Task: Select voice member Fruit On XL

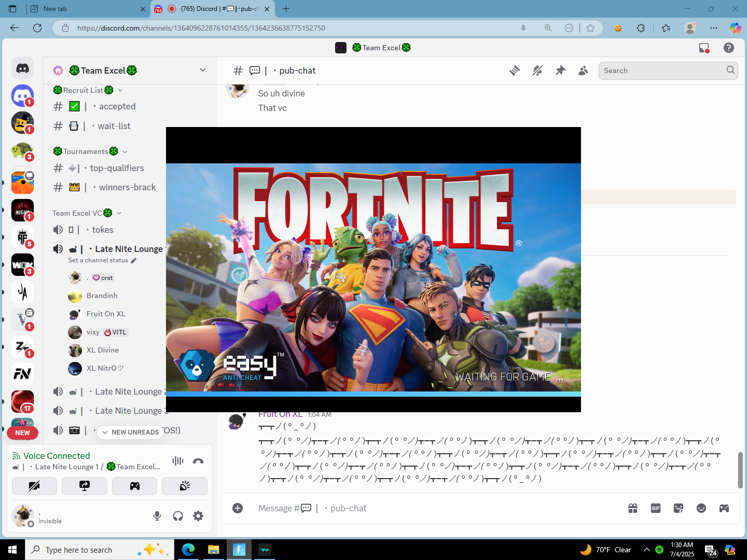Action: 106,314
